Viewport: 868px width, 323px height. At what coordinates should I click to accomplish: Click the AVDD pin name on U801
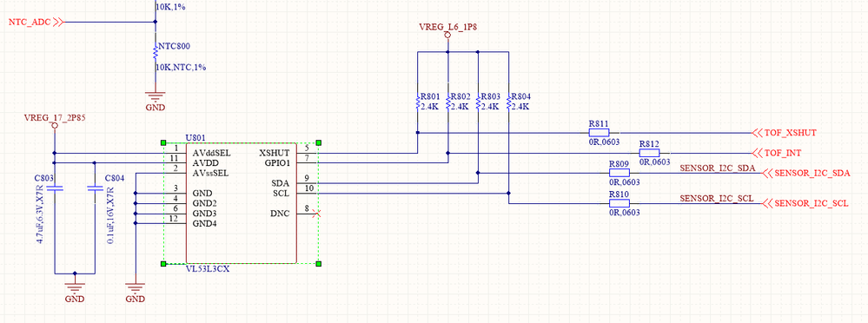point(204,163)
